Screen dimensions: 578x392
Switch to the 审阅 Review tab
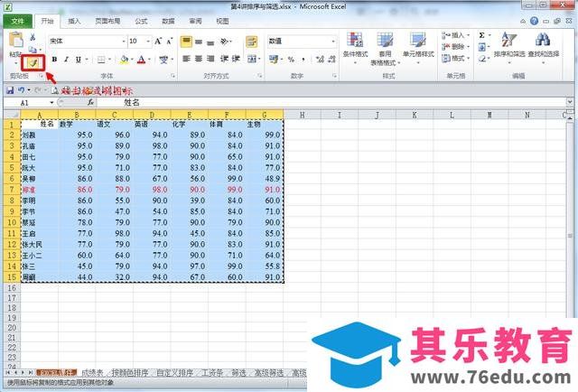point(195,21)
